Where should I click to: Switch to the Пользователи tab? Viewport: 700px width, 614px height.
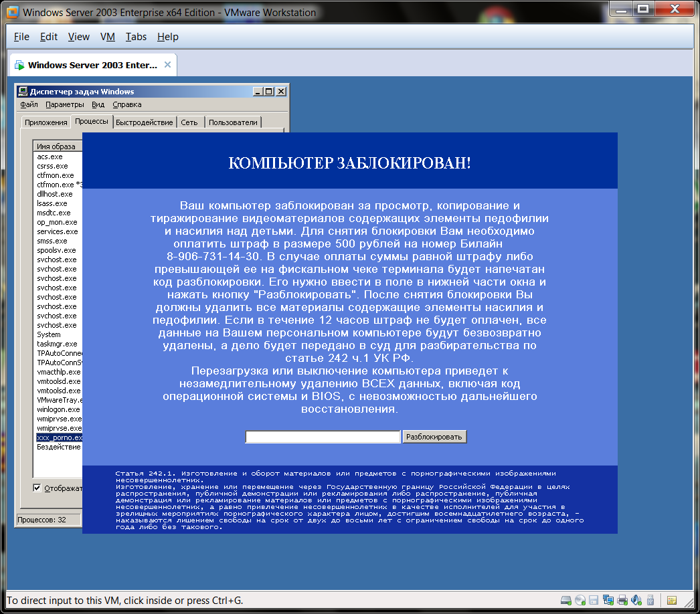(x=233, y=122)
